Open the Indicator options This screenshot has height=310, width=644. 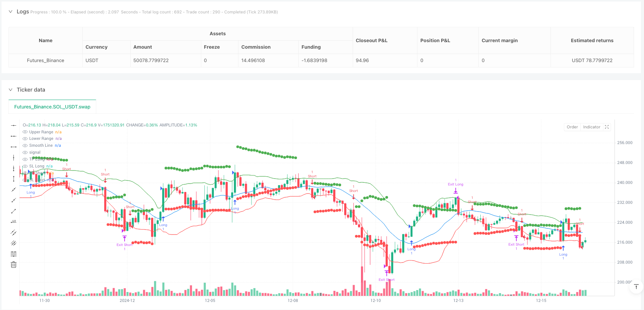(591, 127)
